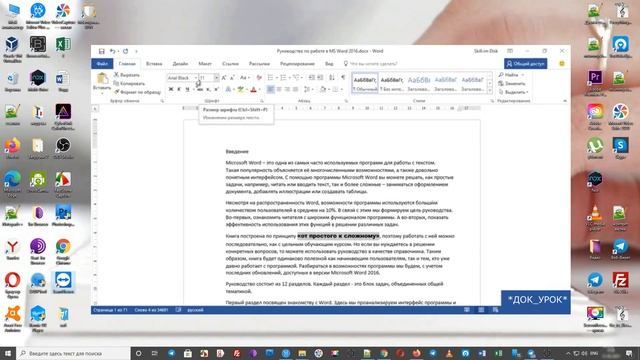Screen dimensions: 640x360
Task: Increase the paragraph indent
Action: 320,78
